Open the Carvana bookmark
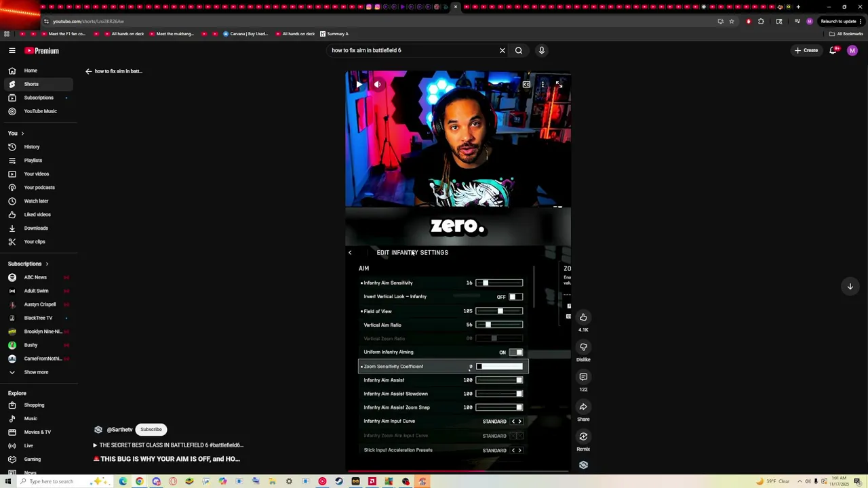The image size is (868, 488). pos(245,34)
